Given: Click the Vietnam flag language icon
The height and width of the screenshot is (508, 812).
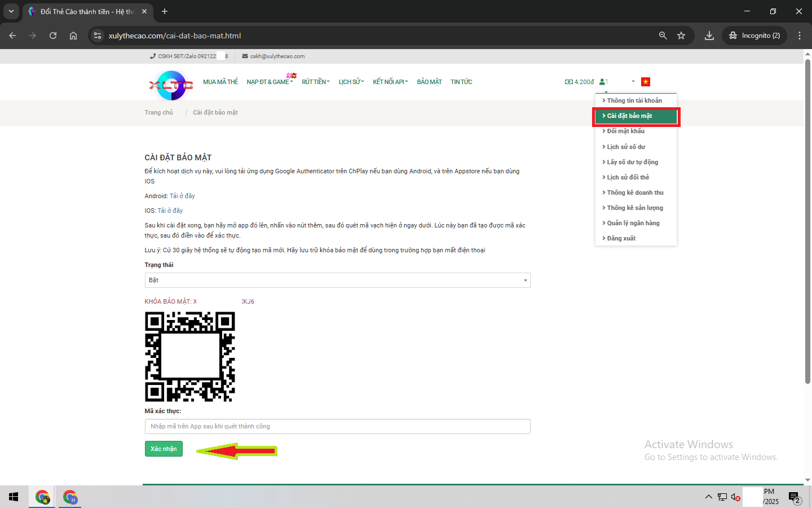Looking at the screenshot, I should pos(646,82).
